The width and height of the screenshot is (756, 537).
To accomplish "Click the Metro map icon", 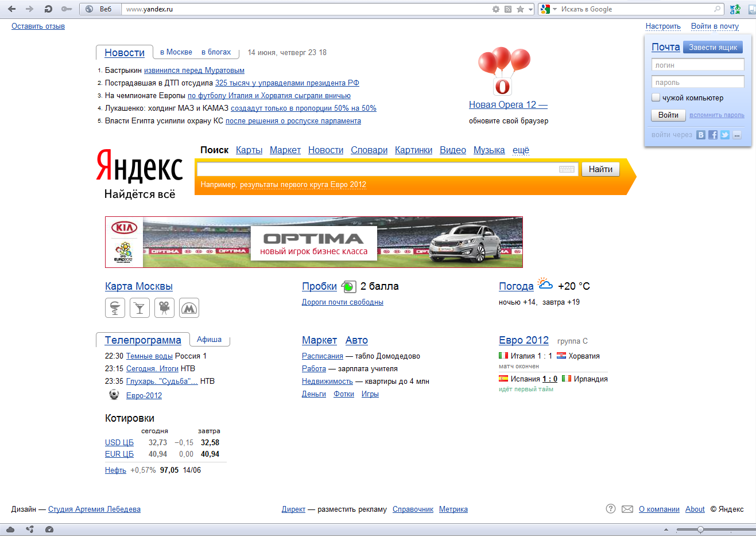I will 189,308.
